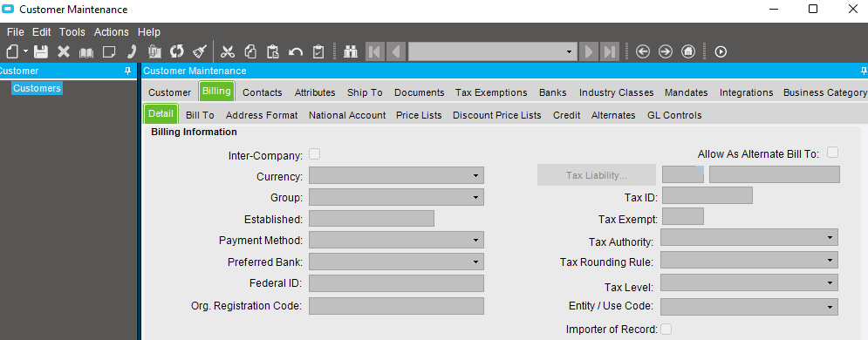
Task: Open the Actions menu
Action: (112, 32)
